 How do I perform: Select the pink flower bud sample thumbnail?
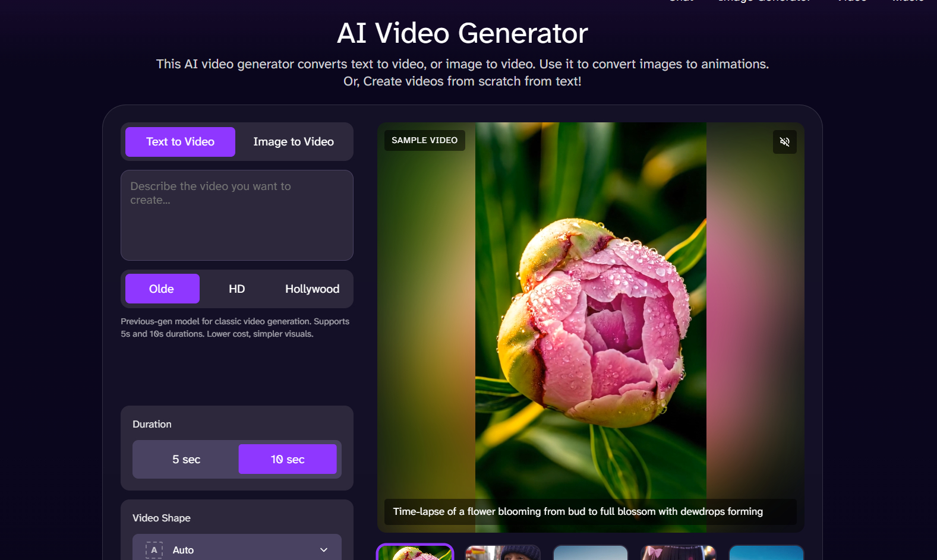point(415,552)
